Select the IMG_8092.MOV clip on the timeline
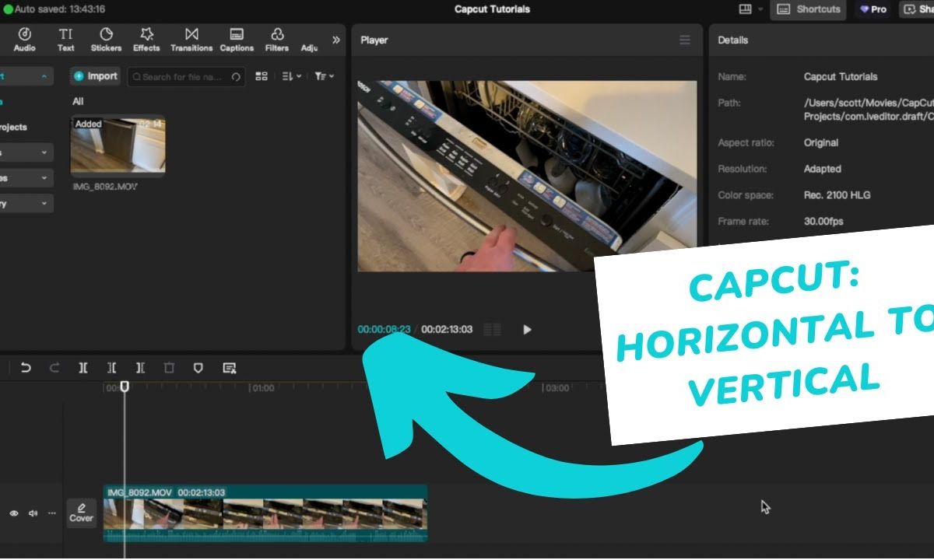 (265, 513)
